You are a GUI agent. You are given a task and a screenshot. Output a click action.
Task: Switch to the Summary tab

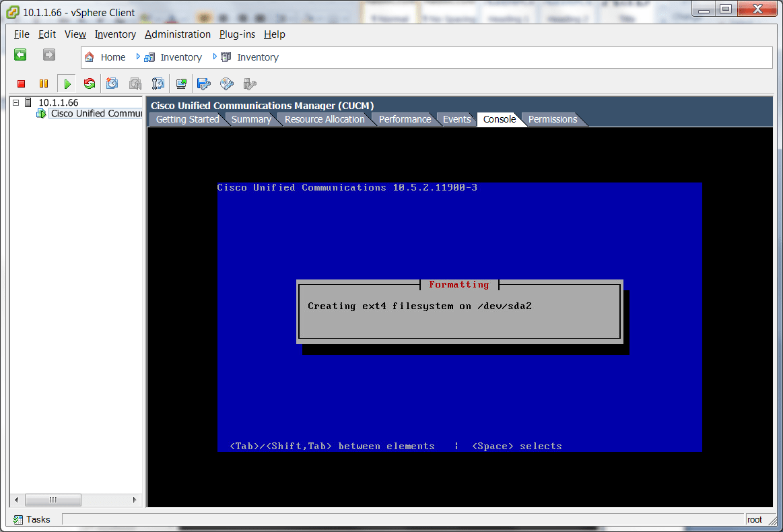coord(251,119)
